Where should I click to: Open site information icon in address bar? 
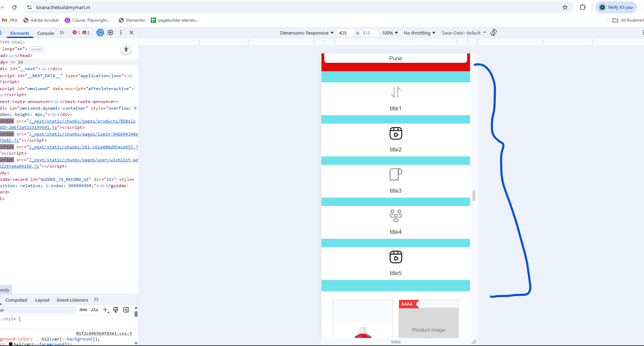[x=29, y=7]
